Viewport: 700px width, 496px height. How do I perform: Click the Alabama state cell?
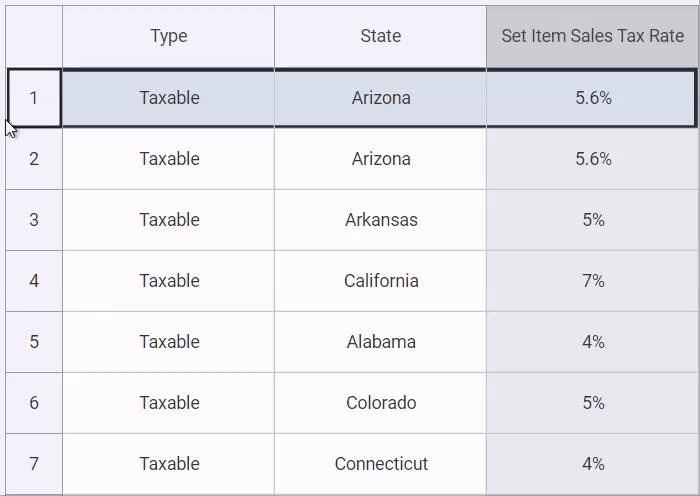tap(381, 342)
